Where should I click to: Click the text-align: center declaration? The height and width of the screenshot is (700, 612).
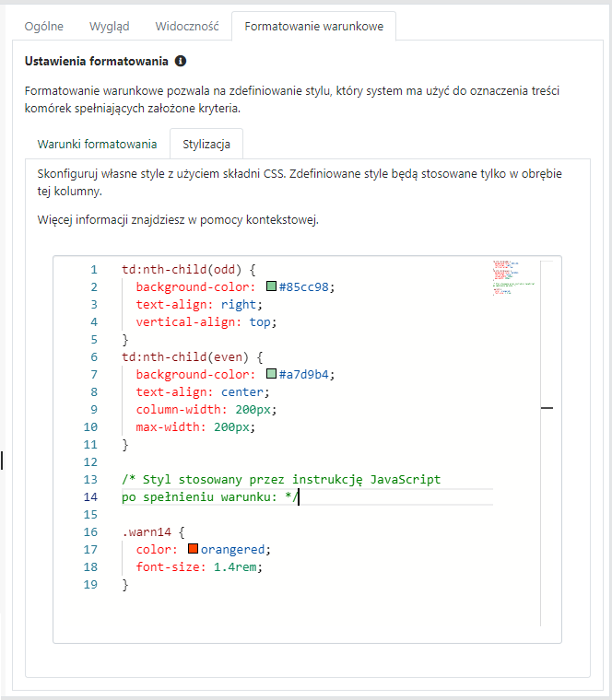click(x=203, y=392)
